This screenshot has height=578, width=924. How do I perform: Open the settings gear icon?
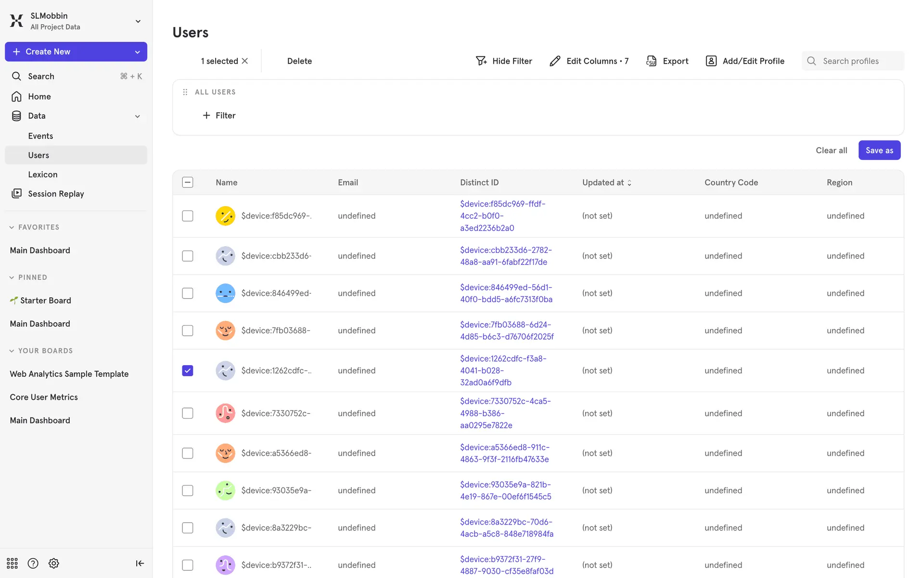[x=54, y=563]
